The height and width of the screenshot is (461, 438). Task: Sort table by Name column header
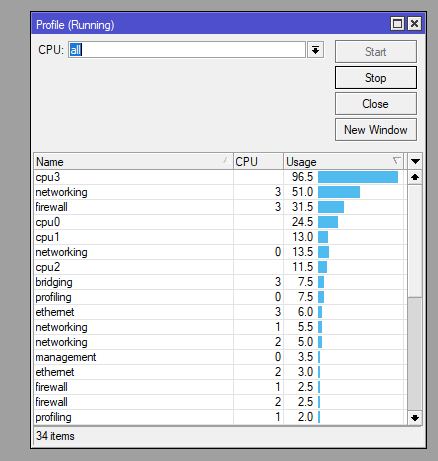point(133,162)
